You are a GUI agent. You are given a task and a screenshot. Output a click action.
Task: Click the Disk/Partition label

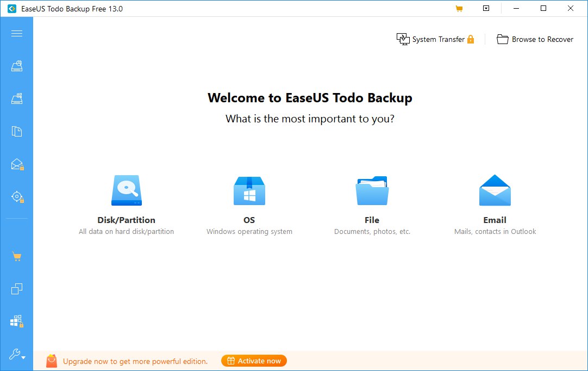point(127,220)
